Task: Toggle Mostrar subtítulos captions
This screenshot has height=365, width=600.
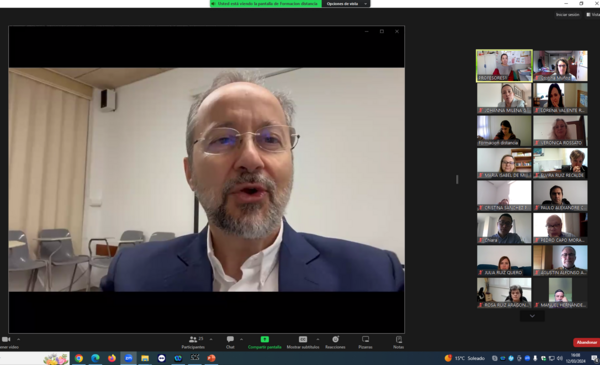Action: [x=303, y=339]
